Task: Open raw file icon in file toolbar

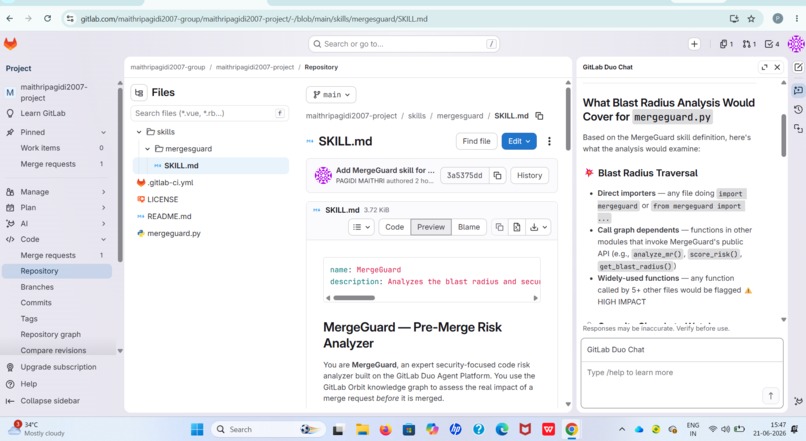Action: click(517, 227)
